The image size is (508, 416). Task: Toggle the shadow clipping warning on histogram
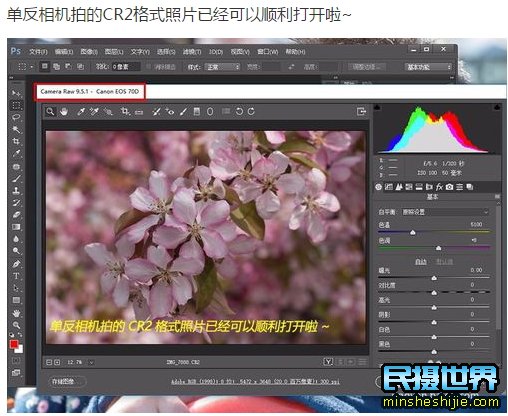click(x=377, y=107)
